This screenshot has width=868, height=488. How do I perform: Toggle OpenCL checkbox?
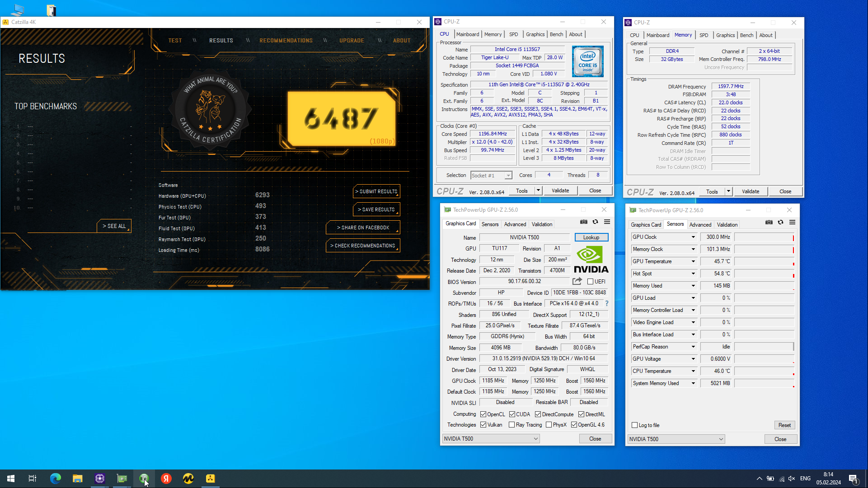(483, 414)
